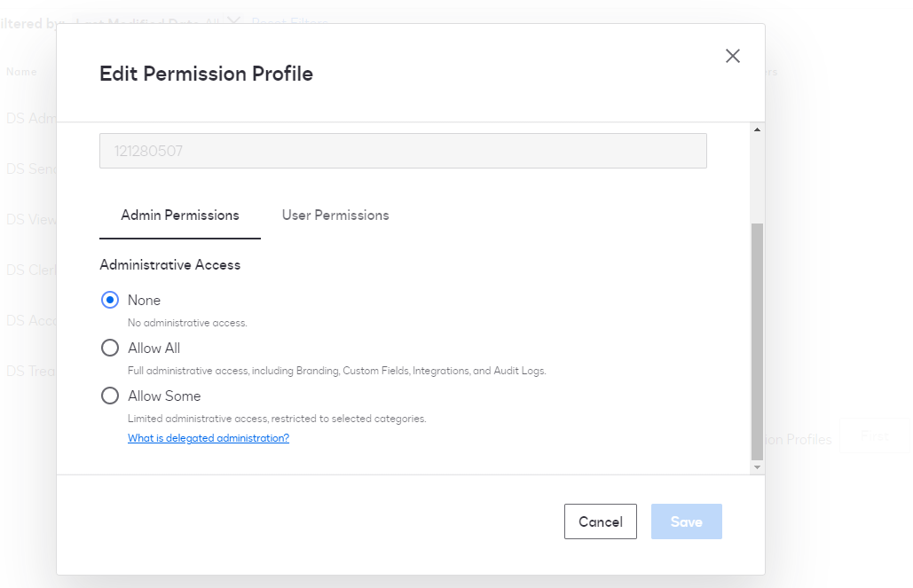Click the Edit Permission Profile title

point(206,74)
